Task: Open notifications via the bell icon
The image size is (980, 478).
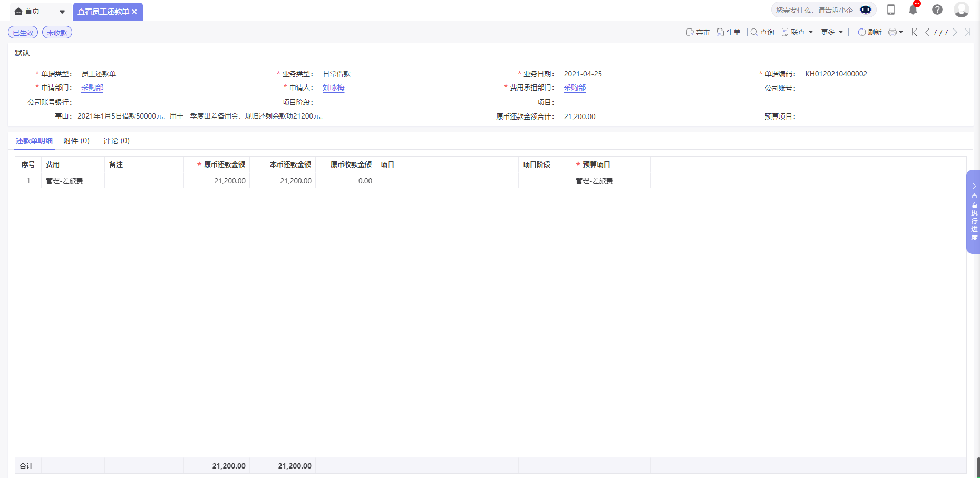Action: click(x=913, y=9)
